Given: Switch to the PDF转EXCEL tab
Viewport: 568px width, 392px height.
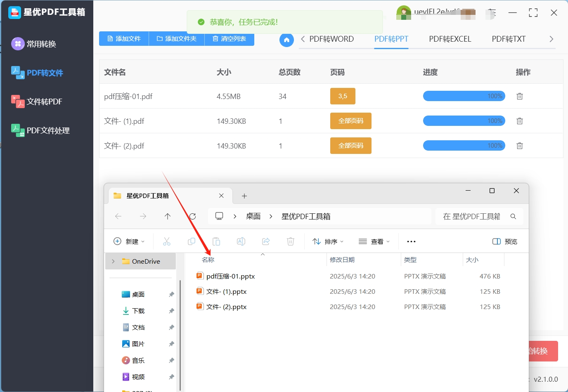Looking at the screenshot, I should (x=450, y=39).
